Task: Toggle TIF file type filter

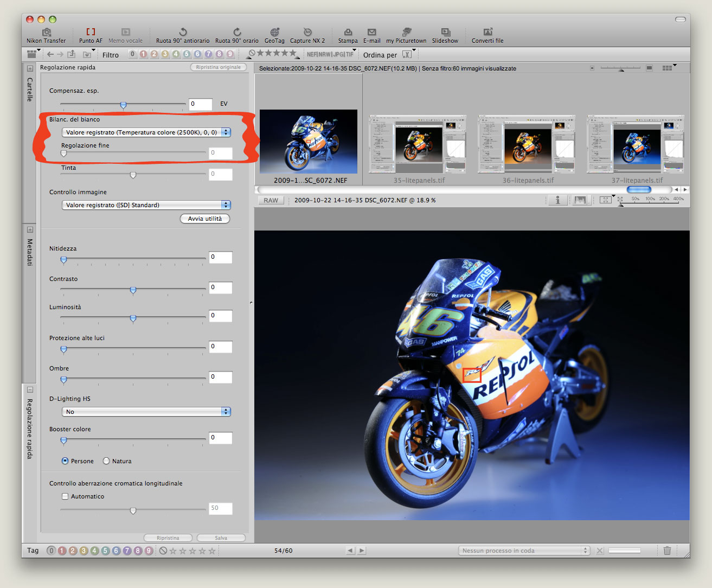Action: (350, 54)
